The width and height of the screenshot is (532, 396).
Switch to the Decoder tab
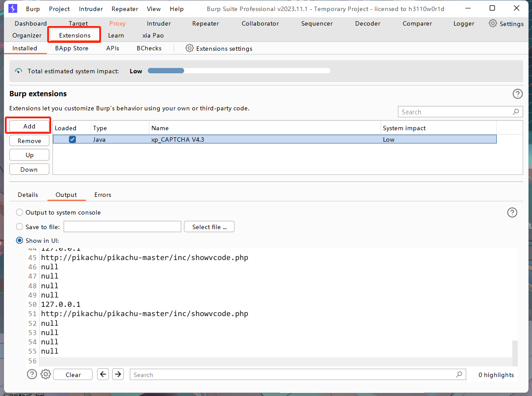[x=368, y=23]
